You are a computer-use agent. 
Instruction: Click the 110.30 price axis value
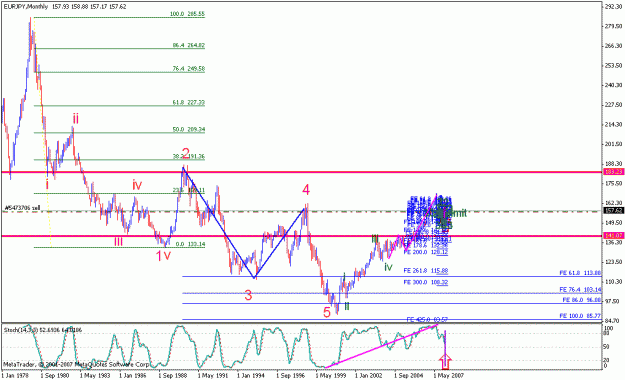pos(614,282)
